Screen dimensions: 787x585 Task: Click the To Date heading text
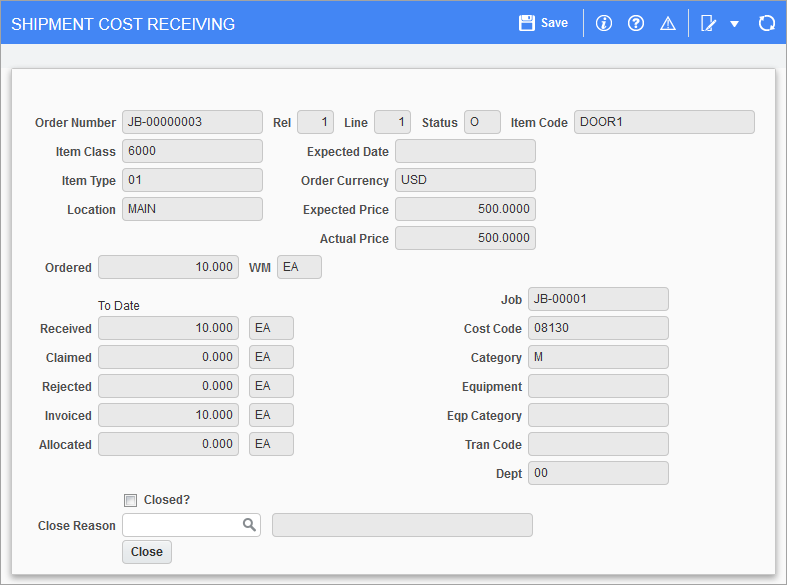[118, 306]
